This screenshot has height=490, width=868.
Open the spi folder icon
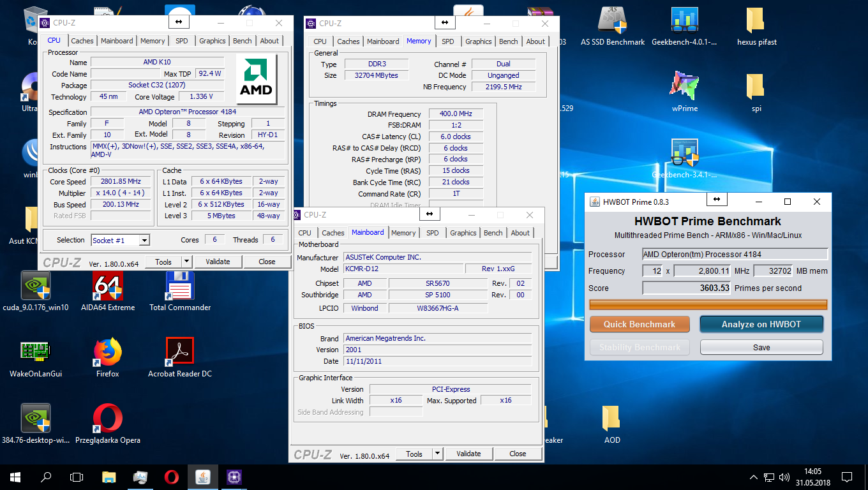pyautogui.click(x=756, y=92)
